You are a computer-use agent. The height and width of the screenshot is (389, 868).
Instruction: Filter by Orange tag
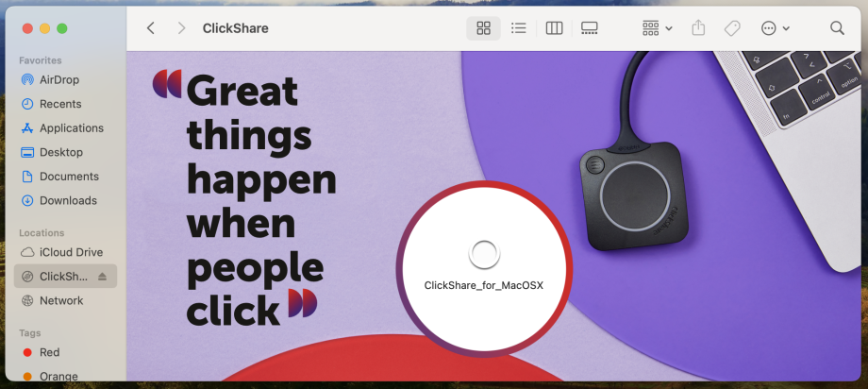click(x=65, y=377)
